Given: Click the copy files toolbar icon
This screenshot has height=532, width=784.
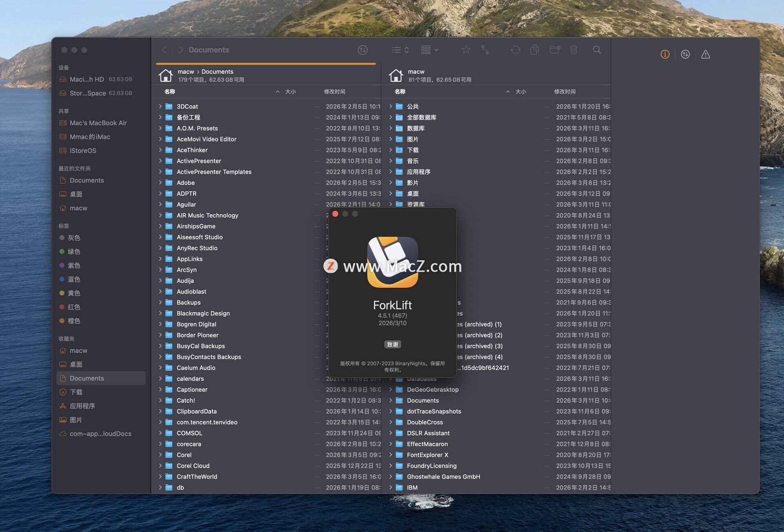Looking at the screenshot, I should pos(535,50).
